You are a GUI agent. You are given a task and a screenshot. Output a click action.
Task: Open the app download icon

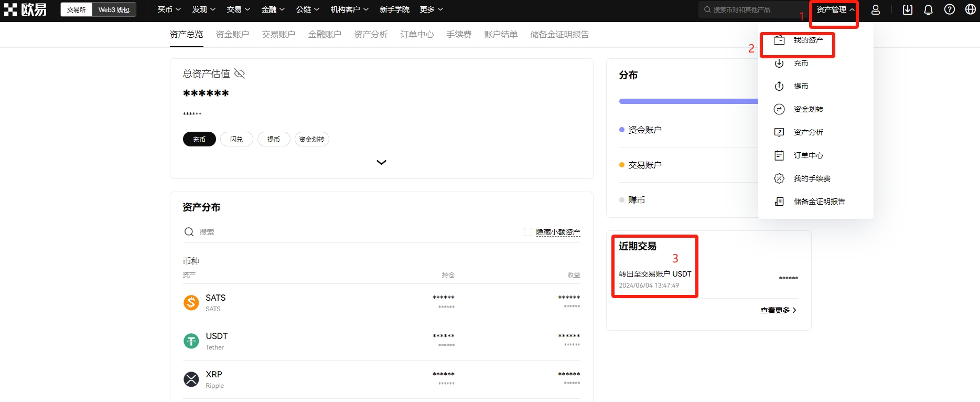pos(908,10)
